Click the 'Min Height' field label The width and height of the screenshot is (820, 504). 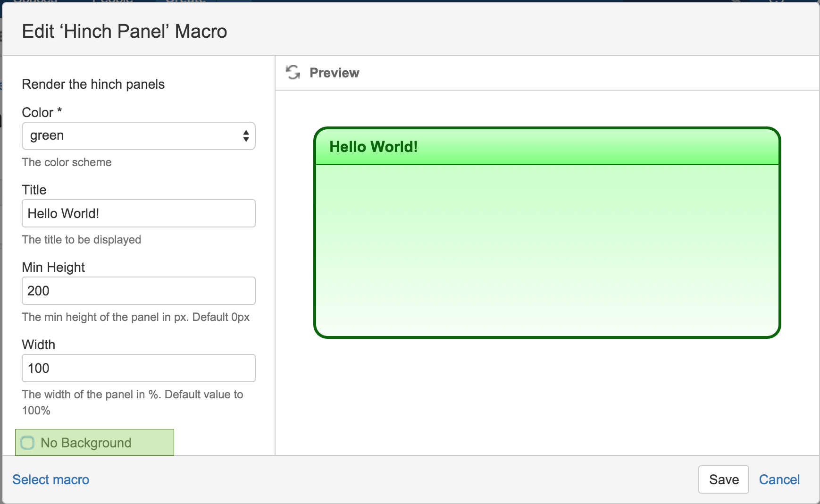point(53,267)
